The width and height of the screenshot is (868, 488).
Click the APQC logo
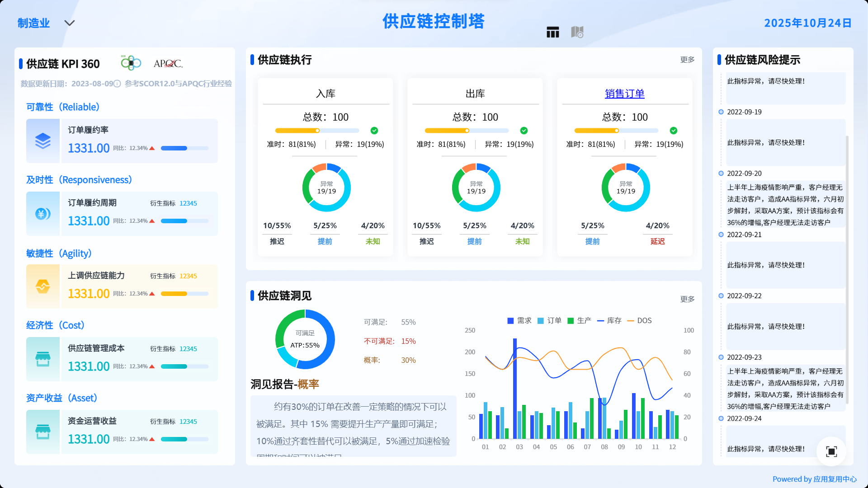pyautogui.click(x=168, y=64)
